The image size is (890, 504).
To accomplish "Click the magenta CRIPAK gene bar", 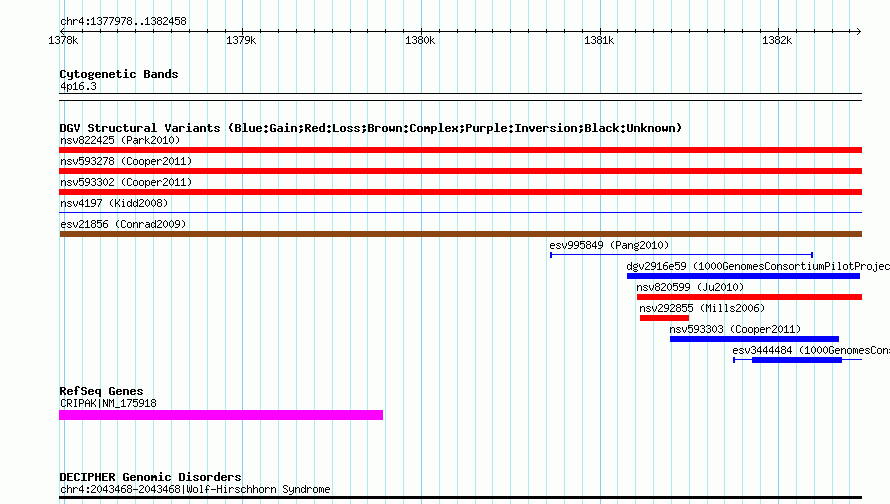I will pos(221,415).
